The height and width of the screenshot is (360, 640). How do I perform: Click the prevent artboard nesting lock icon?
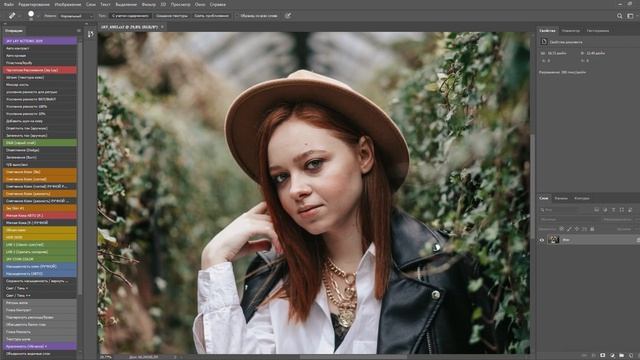coord(584,229)
